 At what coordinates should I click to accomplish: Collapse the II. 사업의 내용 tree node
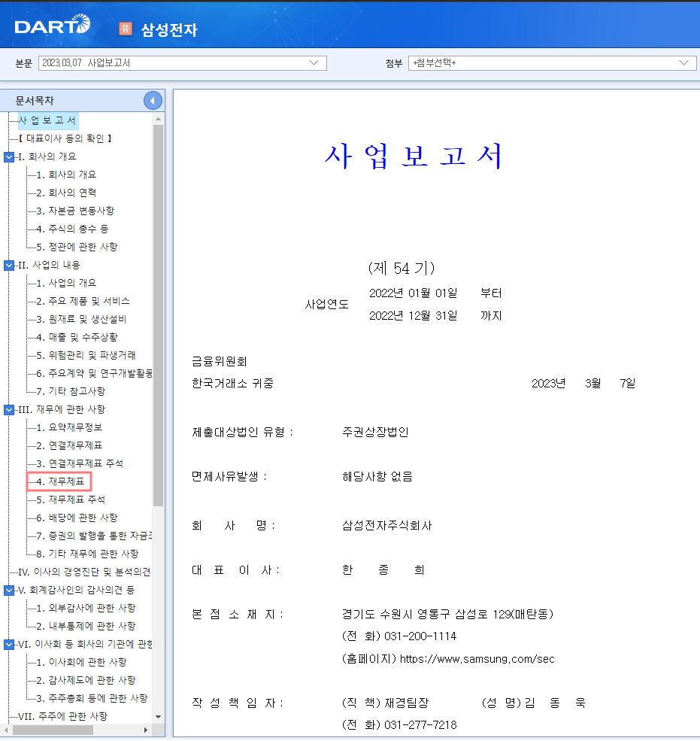coord(9,265)
